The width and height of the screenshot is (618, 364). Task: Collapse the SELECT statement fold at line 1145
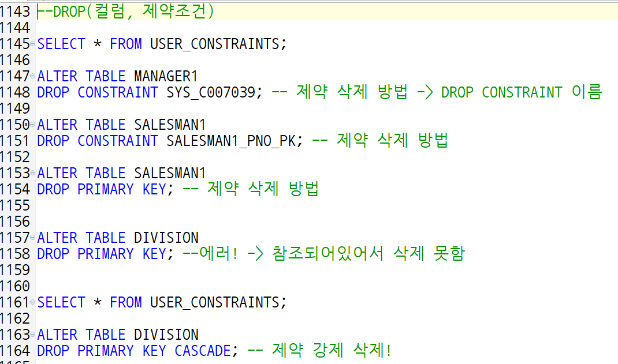click(33, 43)
